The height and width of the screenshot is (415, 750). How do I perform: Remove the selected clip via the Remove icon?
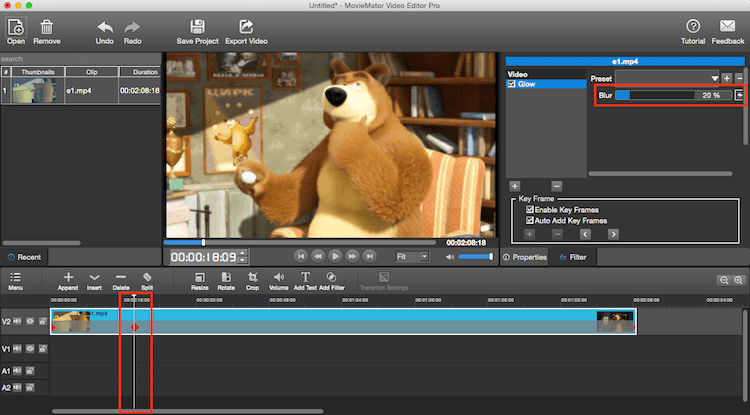[x=46, y=32]
